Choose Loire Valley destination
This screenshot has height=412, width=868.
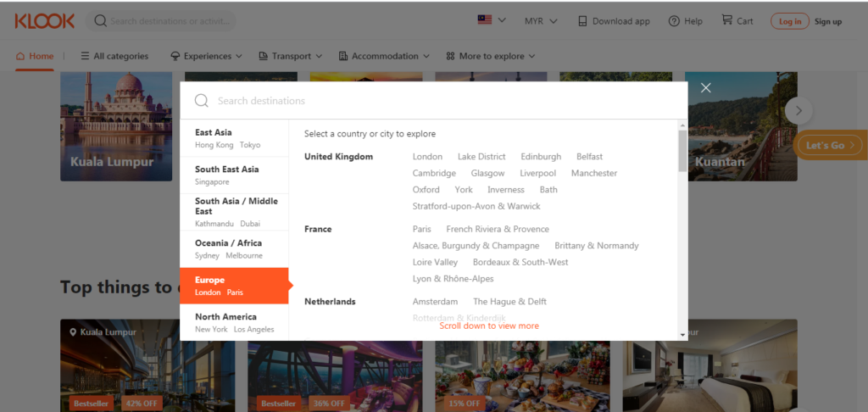coord(435,262)
